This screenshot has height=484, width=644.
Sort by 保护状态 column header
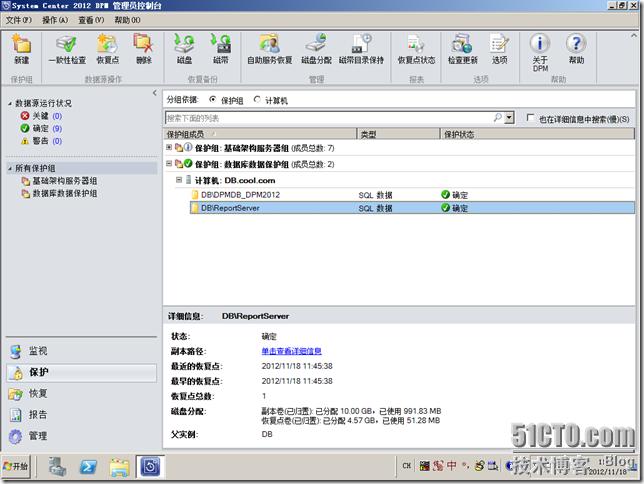point(537,134)
